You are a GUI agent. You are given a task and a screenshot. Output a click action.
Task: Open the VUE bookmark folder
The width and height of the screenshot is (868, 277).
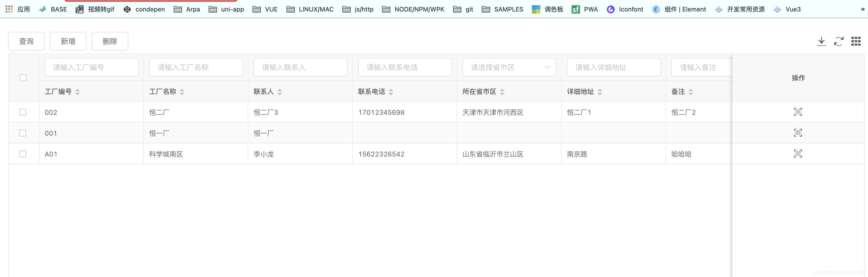pos(265,9)
